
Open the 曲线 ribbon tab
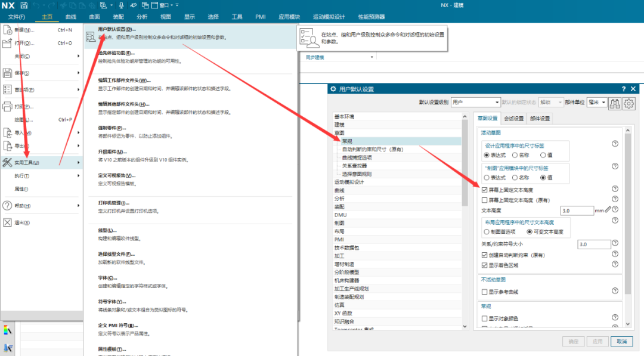(x=70, y=17)
